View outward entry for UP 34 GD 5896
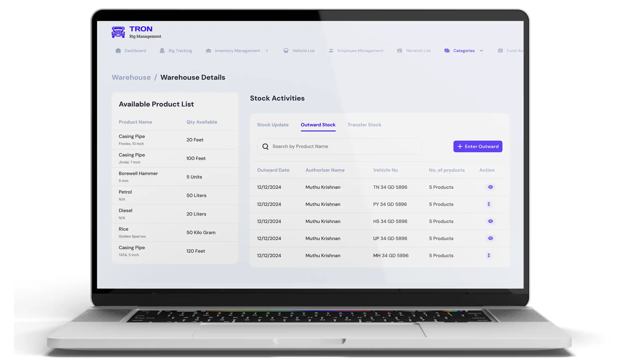Screen dimensions: 631x364 [490, 238]
